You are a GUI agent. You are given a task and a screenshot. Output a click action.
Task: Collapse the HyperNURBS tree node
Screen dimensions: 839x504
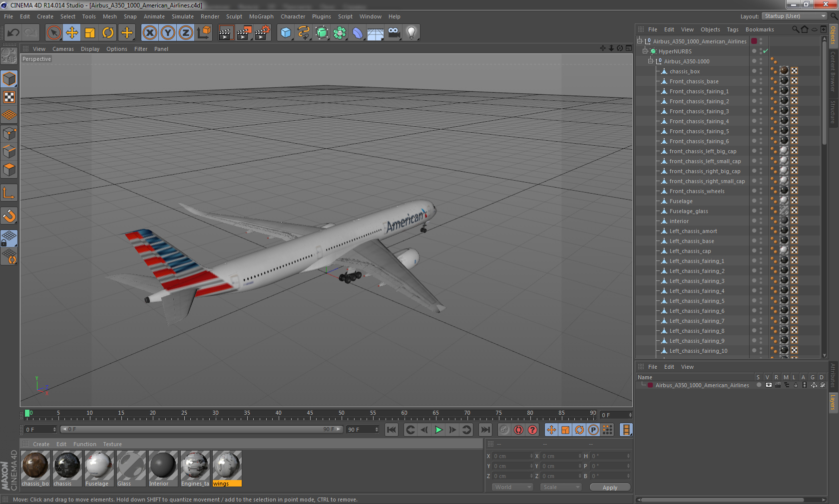click(x=645, y=51)
